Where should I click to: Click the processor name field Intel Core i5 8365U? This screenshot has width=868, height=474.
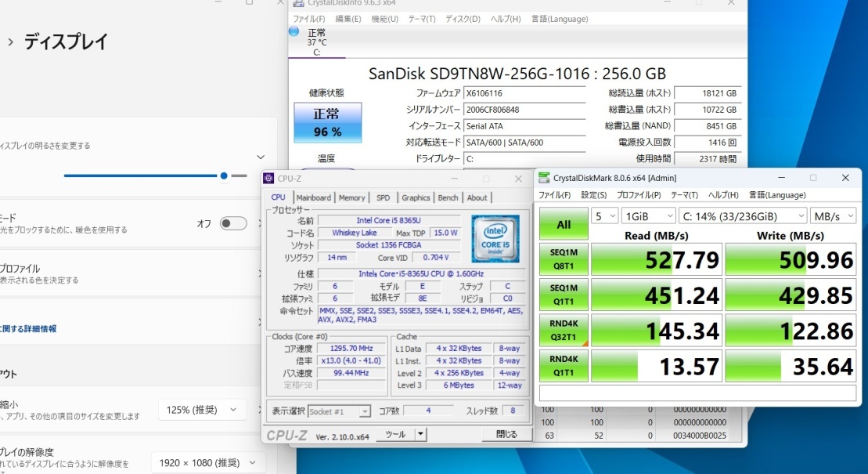click(389, 220)
